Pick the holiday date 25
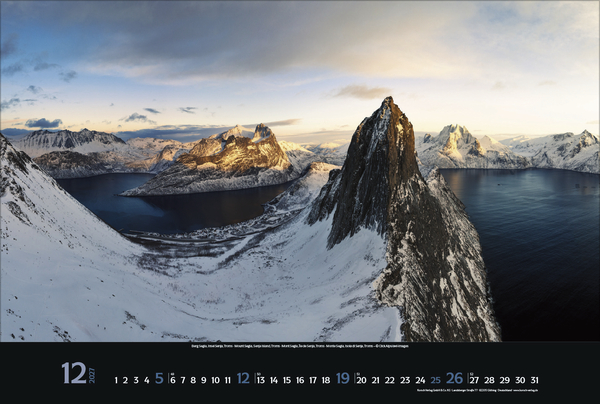Screen dimensions: 600x404 click(x=435, y=380)
